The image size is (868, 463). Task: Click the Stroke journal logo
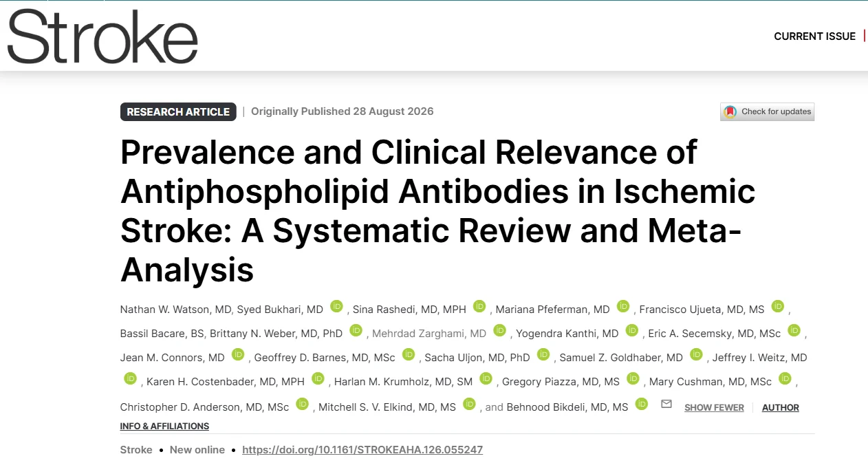[x=102, y=36]
